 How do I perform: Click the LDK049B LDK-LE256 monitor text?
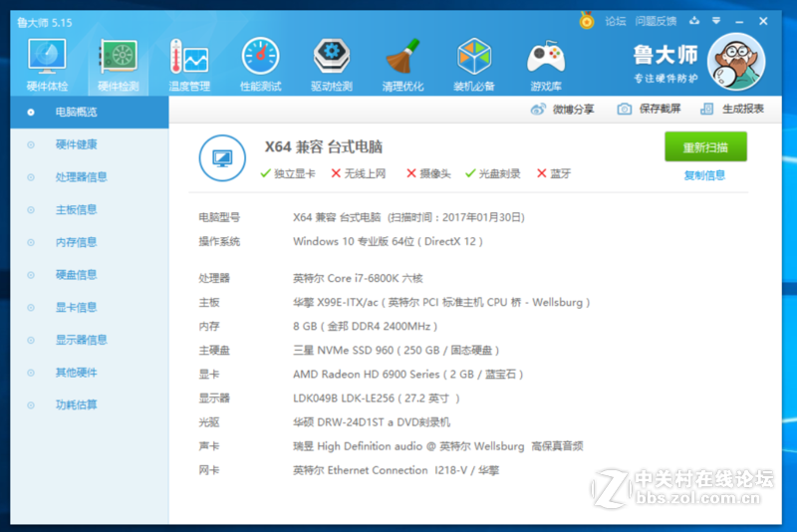point(377,399)
